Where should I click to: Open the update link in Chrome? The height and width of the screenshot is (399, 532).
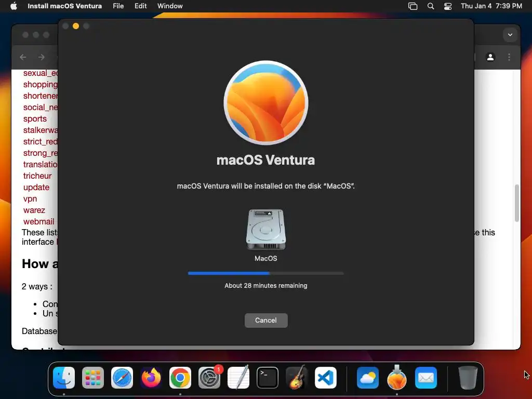point(36,187)
